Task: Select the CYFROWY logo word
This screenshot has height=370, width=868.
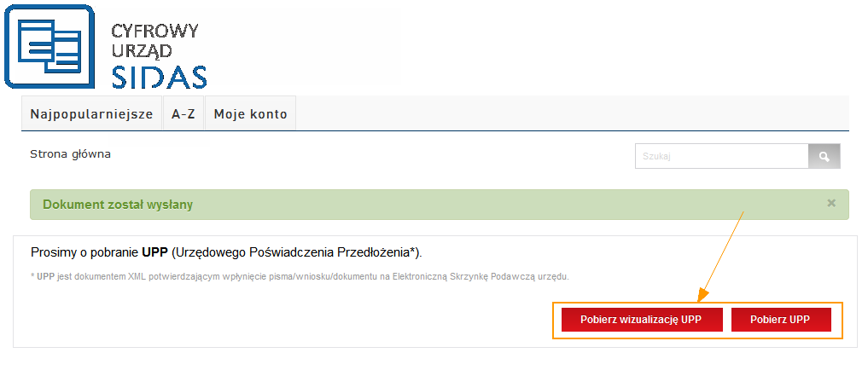Action: [x=154, y=32]
